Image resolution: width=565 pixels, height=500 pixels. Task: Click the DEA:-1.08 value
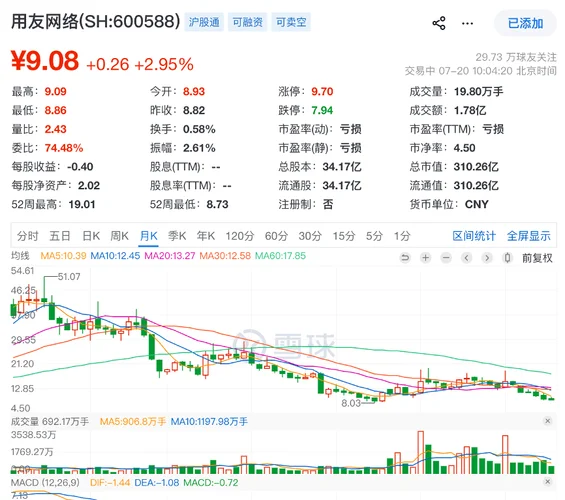coord(156,482)
